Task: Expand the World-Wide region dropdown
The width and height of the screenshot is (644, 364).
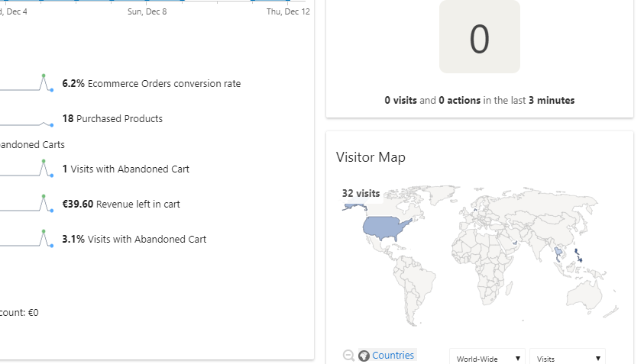Action: [x=487, y=358]
